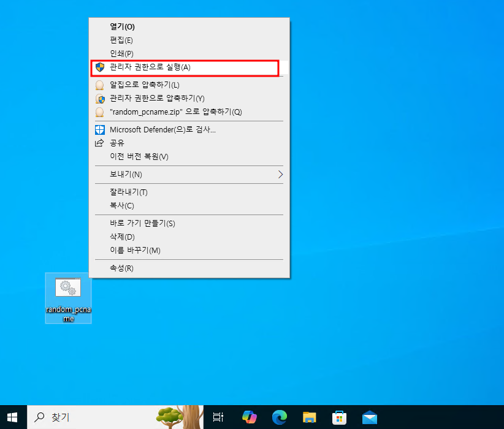Select 관리자 권한으로 실행(A) in context menu
The image size is (504, 429).
[150, 67]
